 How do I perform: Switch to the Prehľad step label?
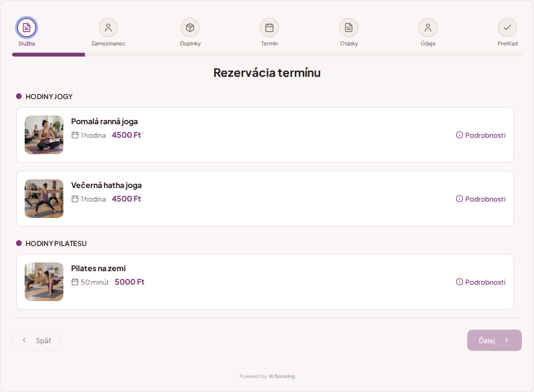point(507,44)
